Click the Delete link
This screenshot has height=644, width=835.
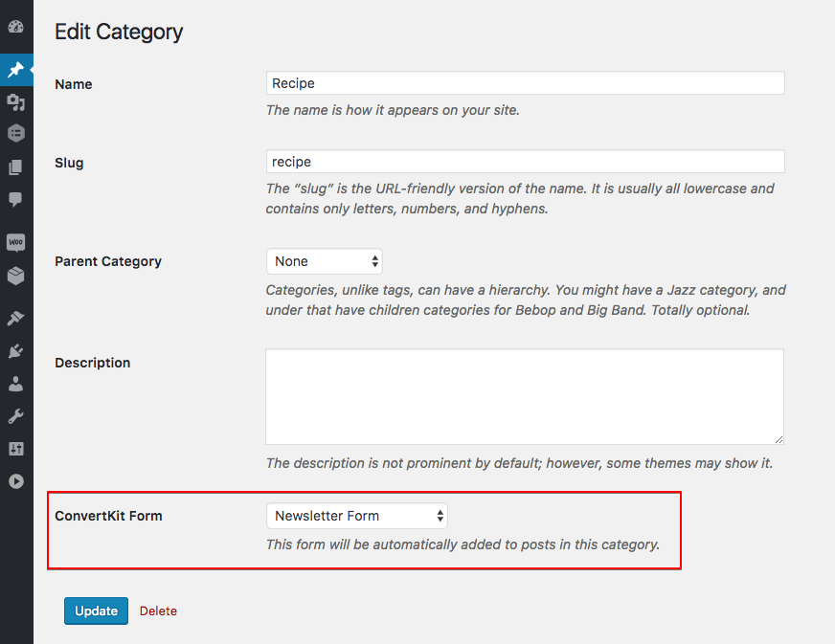point(157,611)
